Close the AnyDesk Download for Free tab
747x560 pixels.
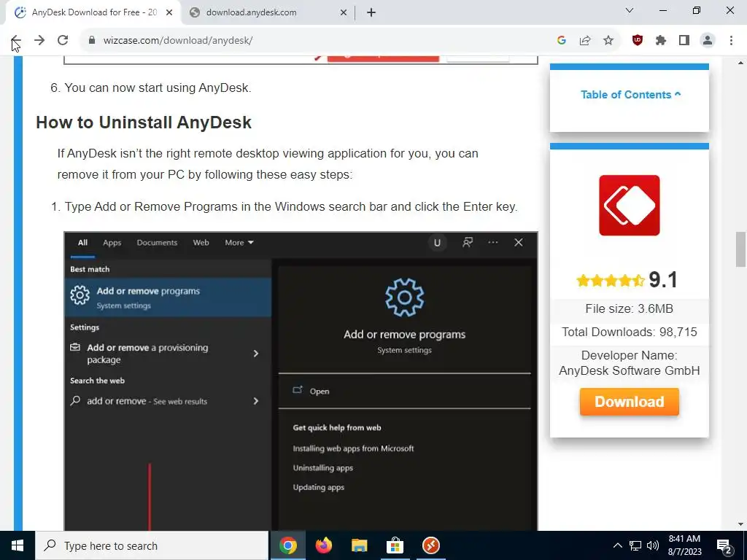(169, 12)
